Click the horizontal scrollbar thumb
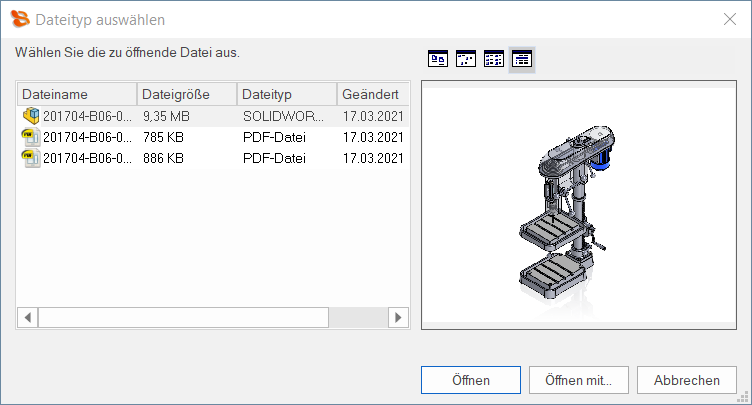Screen dimensions: 752x405 [183, 317]
